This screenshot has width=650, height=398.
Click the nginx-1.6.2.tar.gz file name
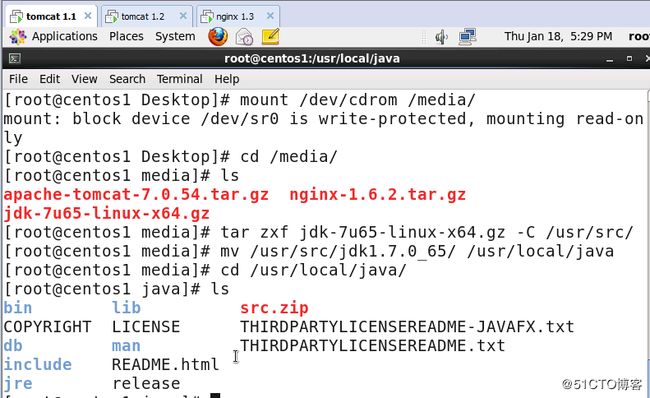pos(378,194)
